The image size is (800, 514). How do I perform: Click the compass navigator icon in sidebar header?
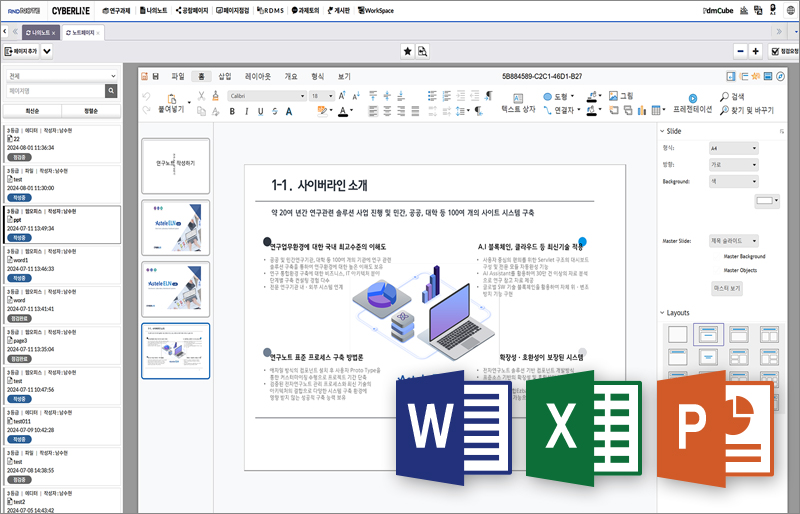tap(780, 76)
